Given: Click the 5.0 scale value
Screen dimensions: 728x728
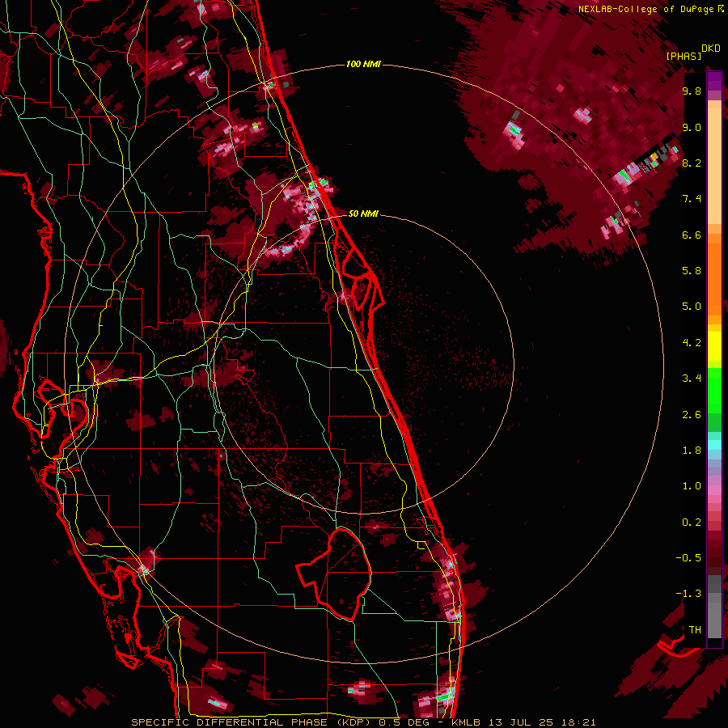Looking at the screenshot, I should (692, 307).
